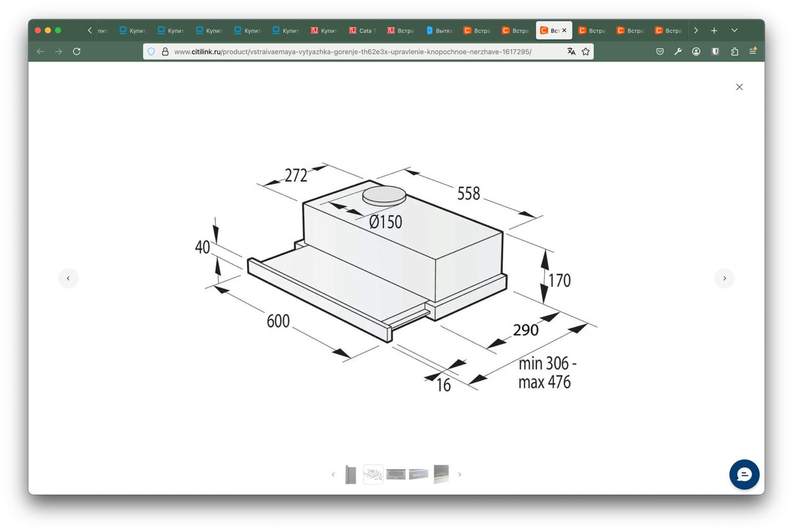Screen dimensions: 793x532
Task: Show the previous product image
Action: (x=68, y=278)
